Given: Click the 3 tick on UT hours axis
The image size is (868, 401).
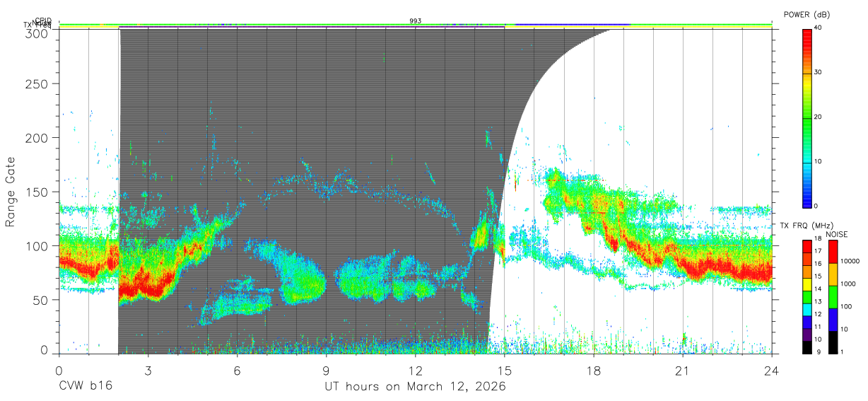Looking at the screenshot, I should [x=148, y=370].
